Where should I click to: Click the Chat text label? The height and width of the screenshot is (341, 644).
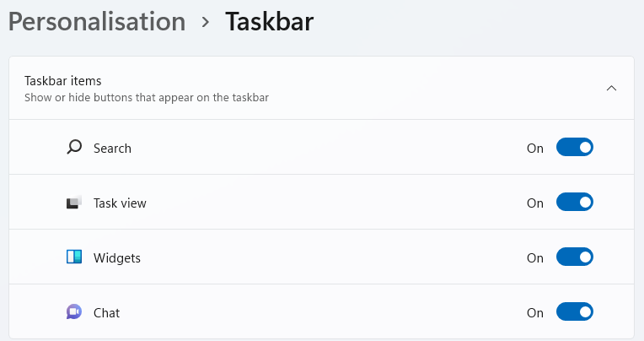click(106, 313)
